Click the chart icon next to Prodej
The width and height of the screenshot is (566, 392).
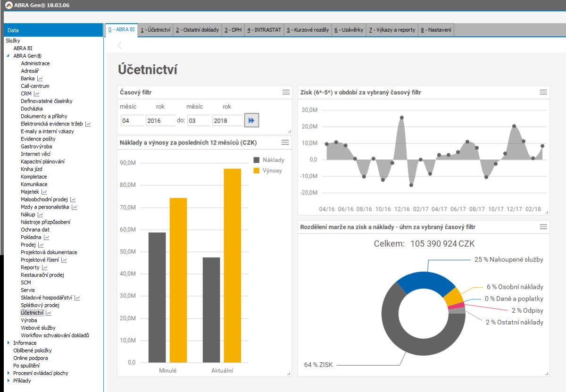tap(41, 245)
